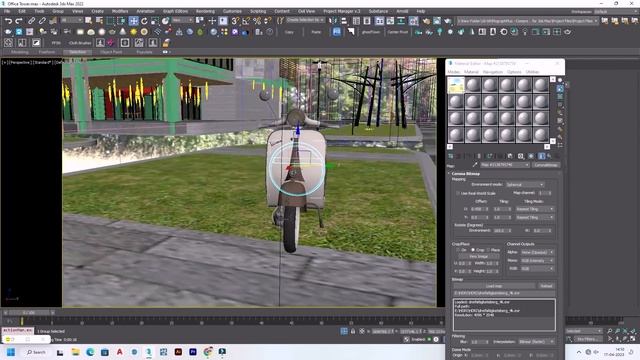Switch to the Freeform ribbon tab
The image size is (640, 360).
[47, 52]
